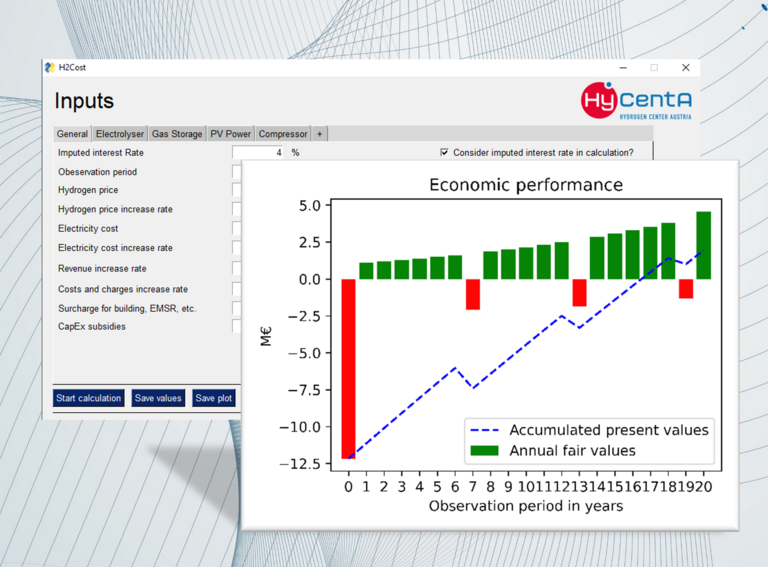Click the Imputed interest Rate input field
This screenshot has width=768, height=567.
[259, 153]
